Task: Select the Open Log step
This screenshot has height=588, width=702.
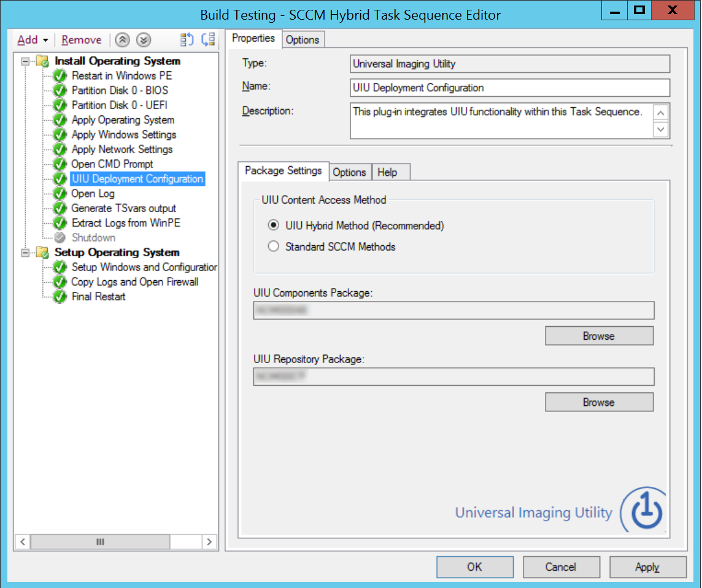Action: pos(93,194)
